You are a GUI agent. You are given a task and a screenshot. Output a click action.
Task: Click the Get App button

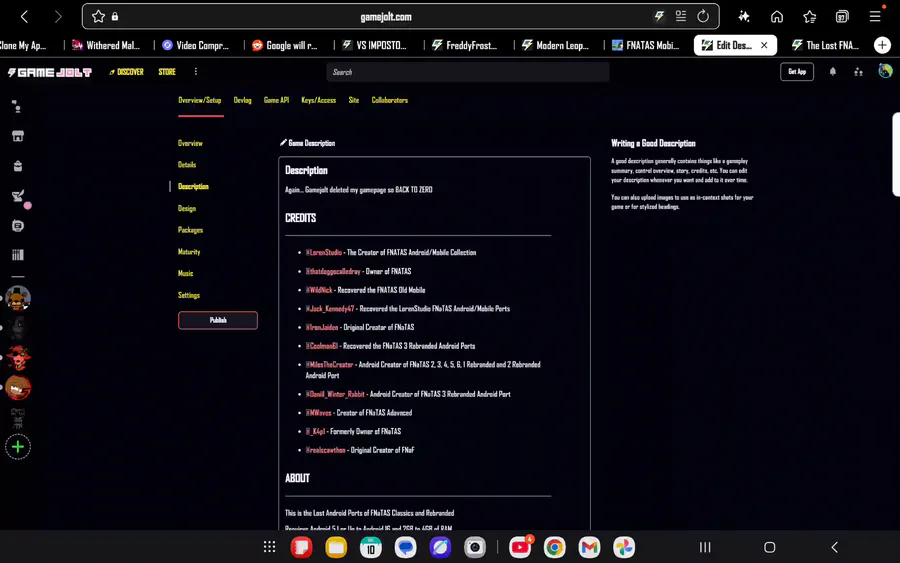(x=797, y=72)
